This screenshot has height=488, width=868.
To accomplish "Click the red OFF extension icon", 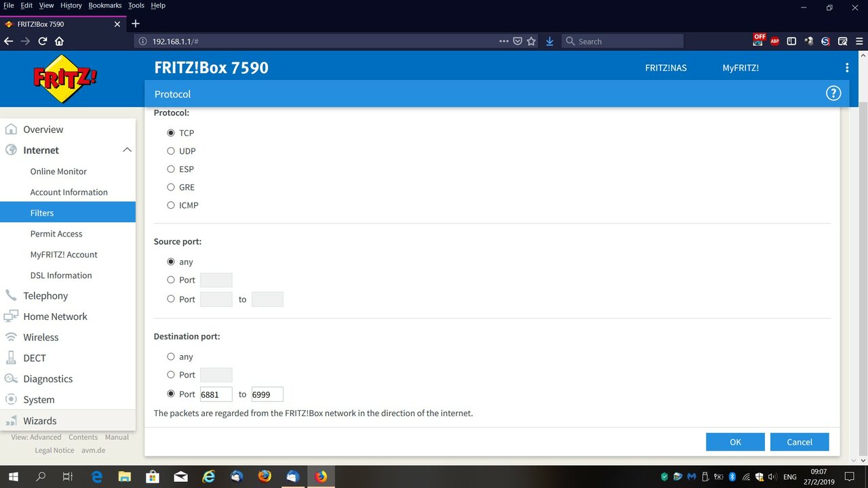I will pyautogui.click(x=759, y=40).
